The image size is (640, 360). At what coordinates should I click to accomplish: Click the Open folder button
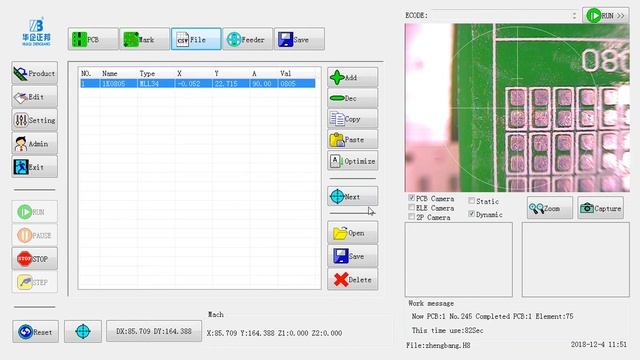(x=353, y=233)
